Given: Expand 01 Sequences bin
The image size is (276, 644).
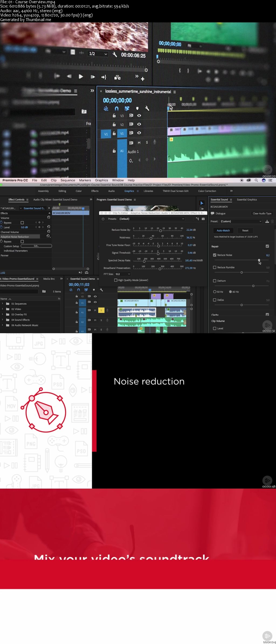Looking at the screenshot, I should pyautogui.click(x=2, y=304).
